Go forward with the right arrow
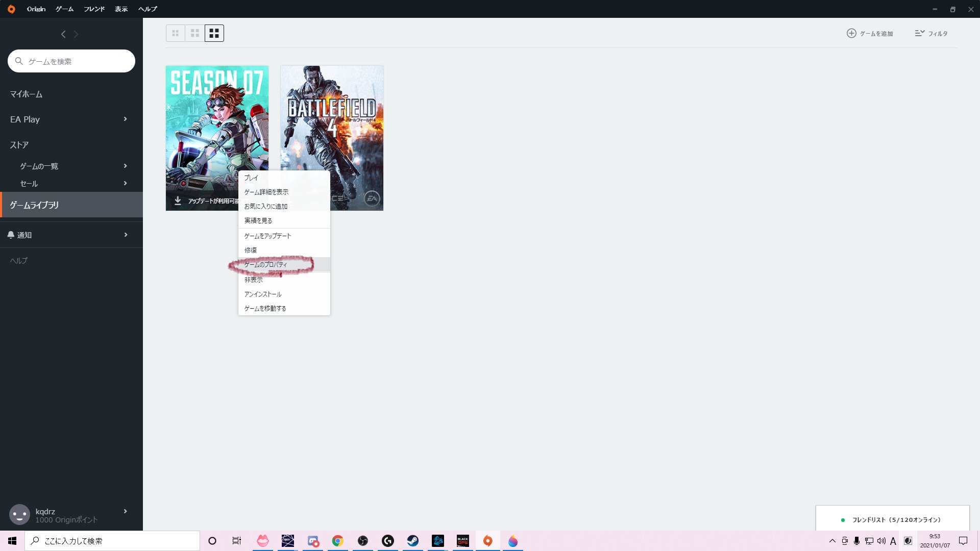The image size is (980, 551). [76, 34]
